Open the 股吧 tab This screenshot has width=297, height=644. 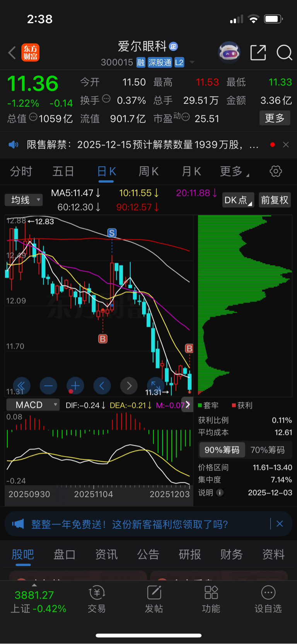(23, 555)
